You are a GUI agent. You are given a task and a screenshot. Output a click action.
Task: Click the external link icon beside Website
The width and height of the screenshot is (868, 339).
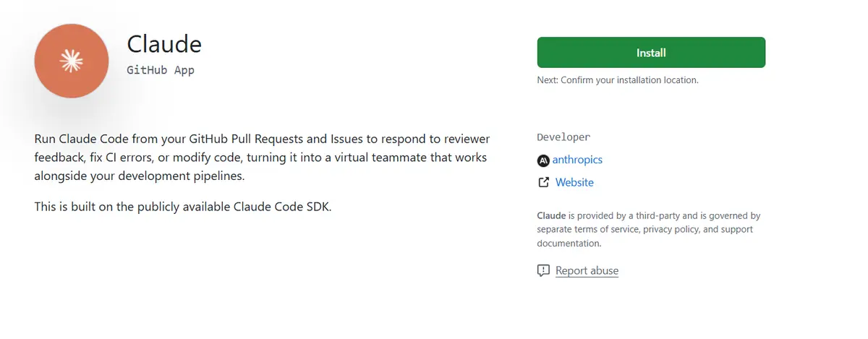tap(543, 183)
